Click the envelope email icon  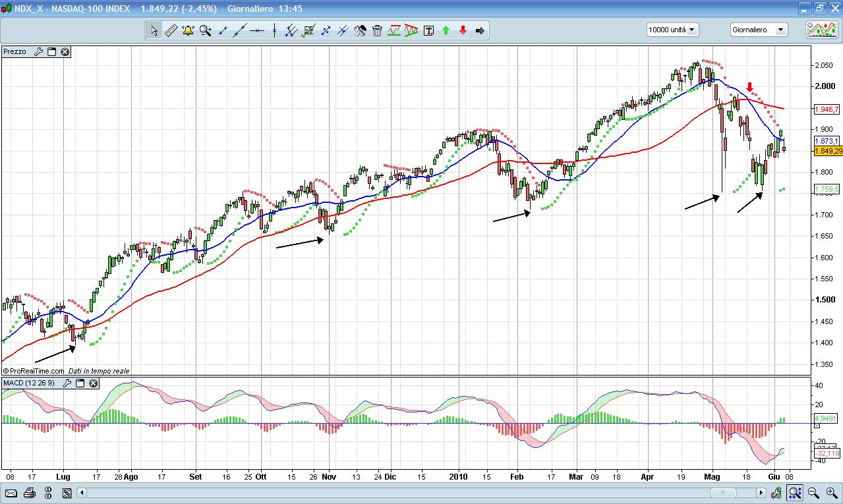[x=11, y=493]
